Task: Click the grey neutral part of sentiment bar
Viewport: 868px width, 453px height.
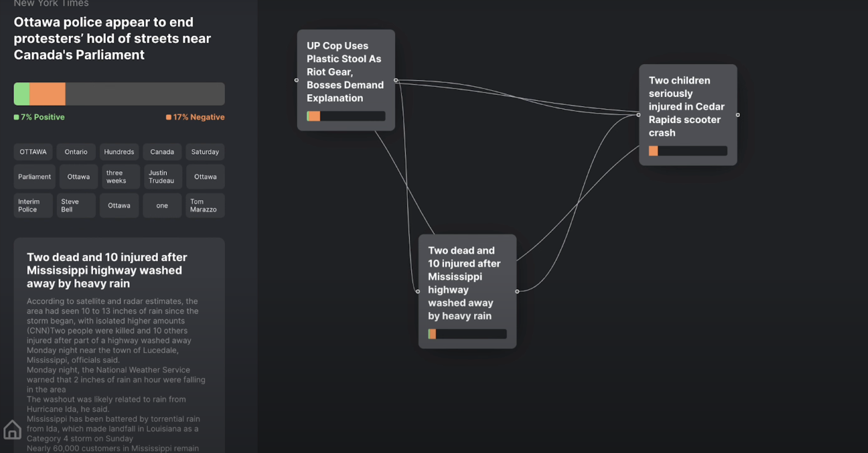Action: (x=145, y=94)
